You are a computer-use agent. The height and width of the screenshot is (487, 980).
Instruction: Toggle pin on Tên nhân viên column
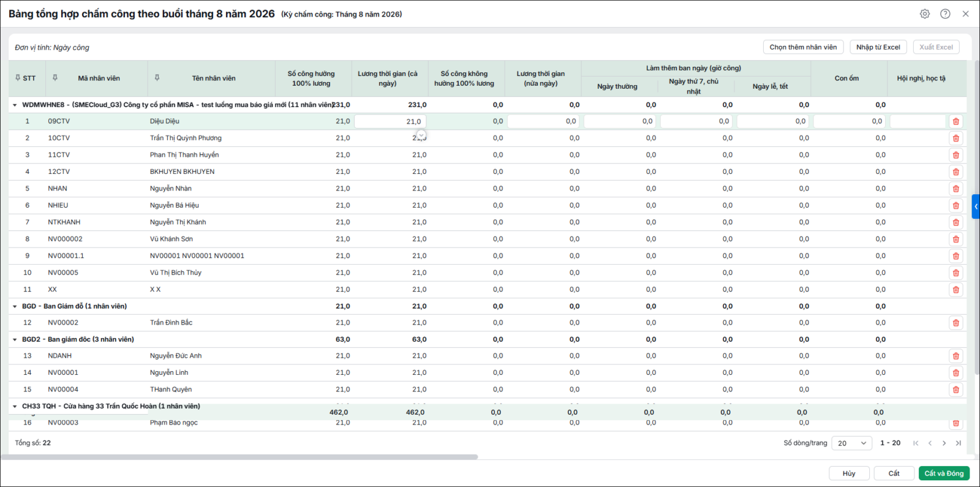(157, 78)
